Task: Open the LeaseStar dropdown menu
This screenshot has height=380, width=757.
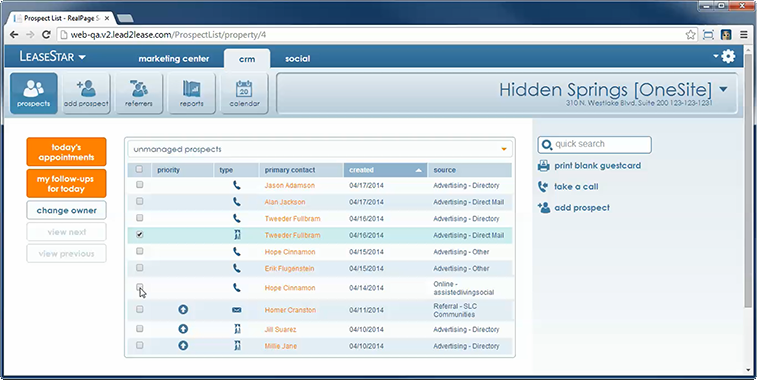Action: click(x=53, y=56)
